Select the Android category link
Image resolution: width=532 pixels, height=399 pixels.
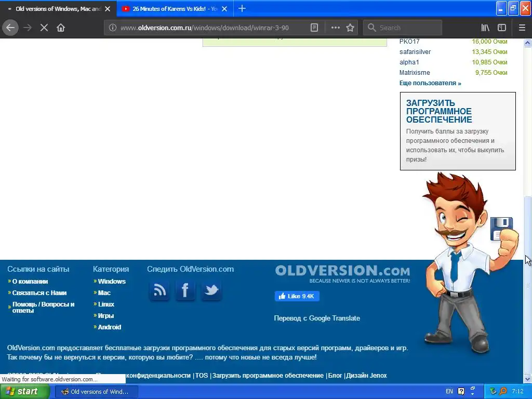coord(109,327)
